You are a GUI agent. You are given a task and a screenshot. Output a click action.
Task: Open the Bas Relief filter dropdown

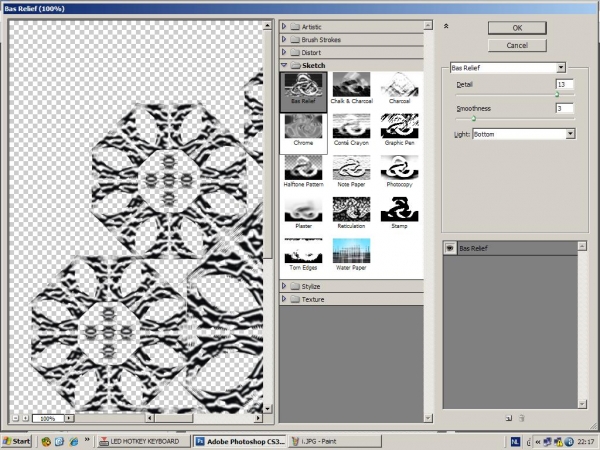[x=507, y=68]
